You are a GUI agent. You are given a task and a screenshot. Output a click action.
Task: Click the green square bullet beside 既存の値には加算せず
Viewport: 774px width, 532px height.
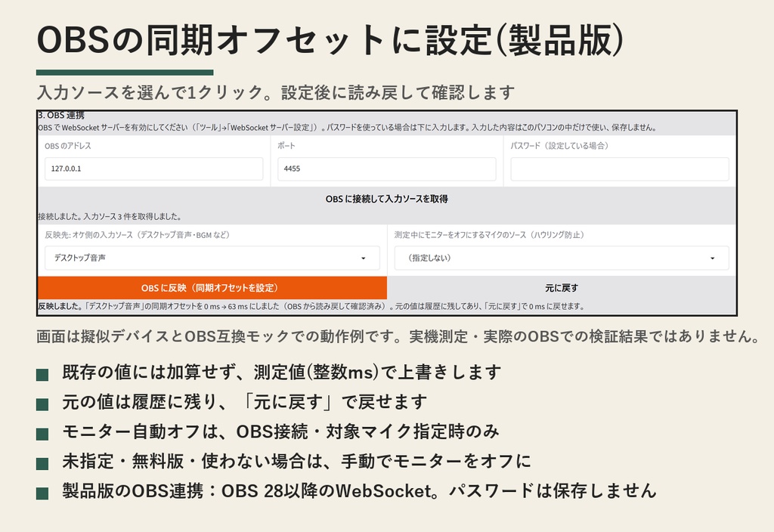click(x=42, y=375)
